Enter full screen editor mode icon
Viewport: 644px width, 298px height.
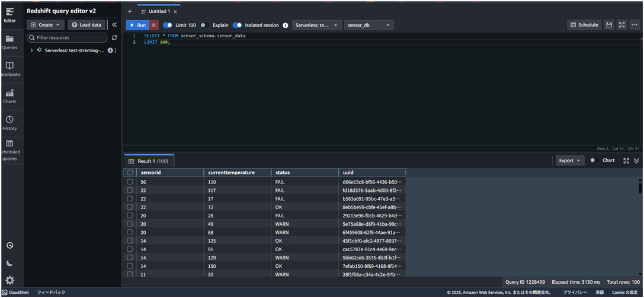pos(622,25)
